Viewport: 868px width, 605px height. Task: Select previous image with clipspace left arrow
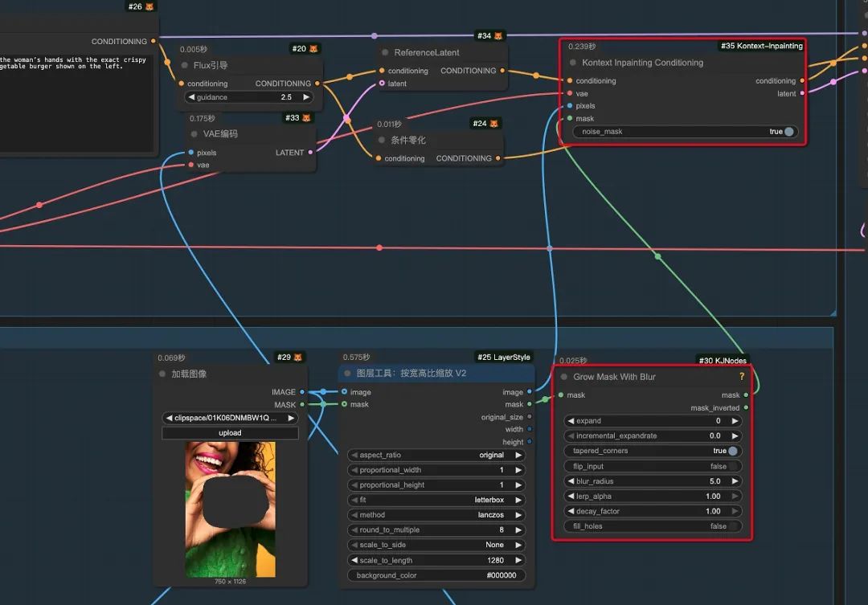[x=170, y=418]
